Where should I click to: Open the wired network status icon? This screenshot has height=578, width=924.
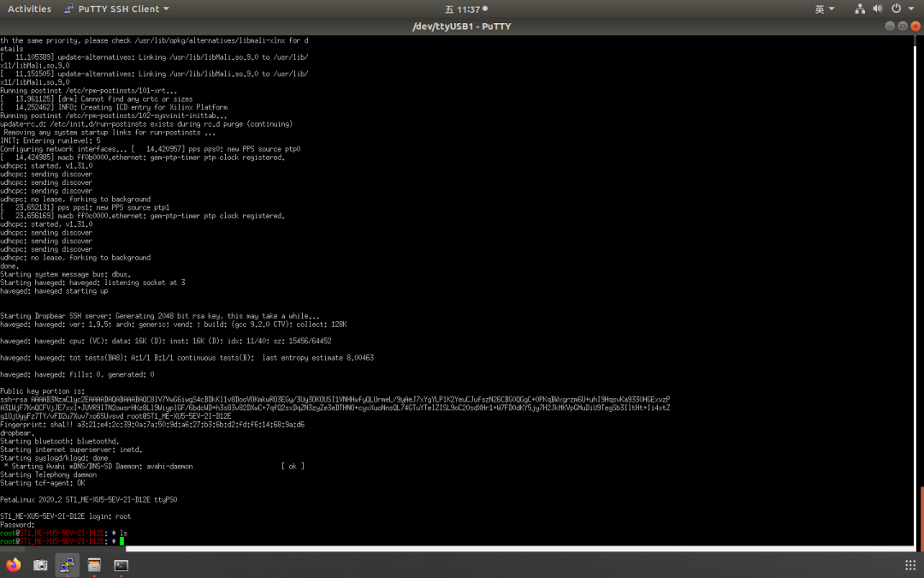tap(860, 9)
